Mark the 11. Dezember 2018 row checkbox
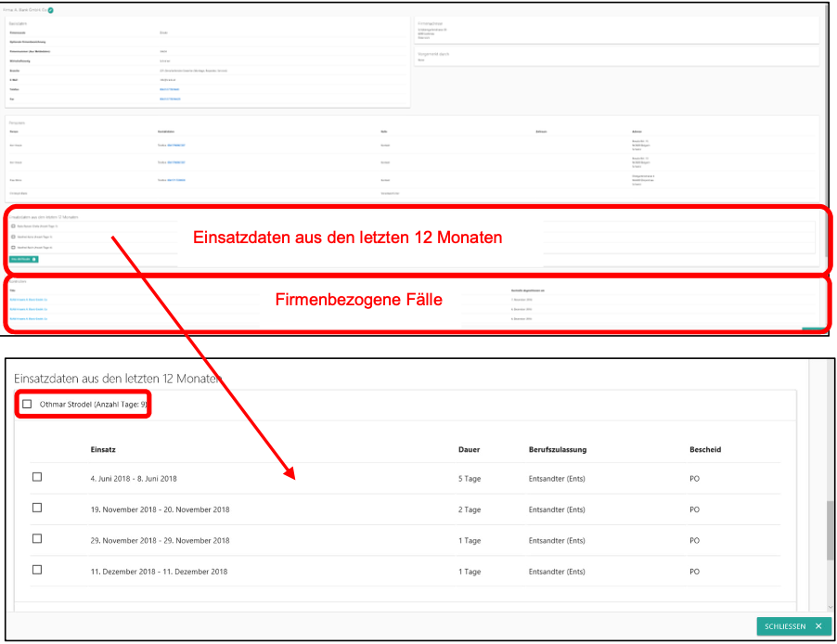Image resolution: width=837 pixels, height=644 pixels. pyautogui.click(x=37, y=570)
